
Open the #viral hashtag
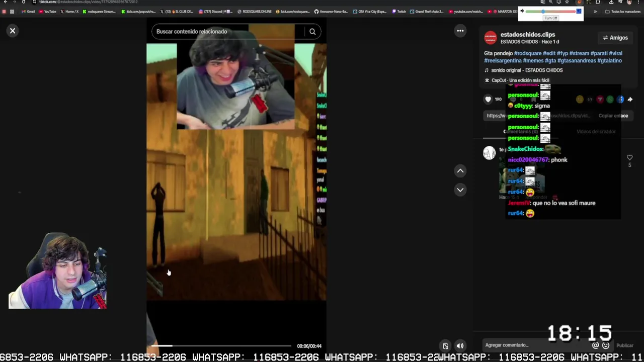615,53
